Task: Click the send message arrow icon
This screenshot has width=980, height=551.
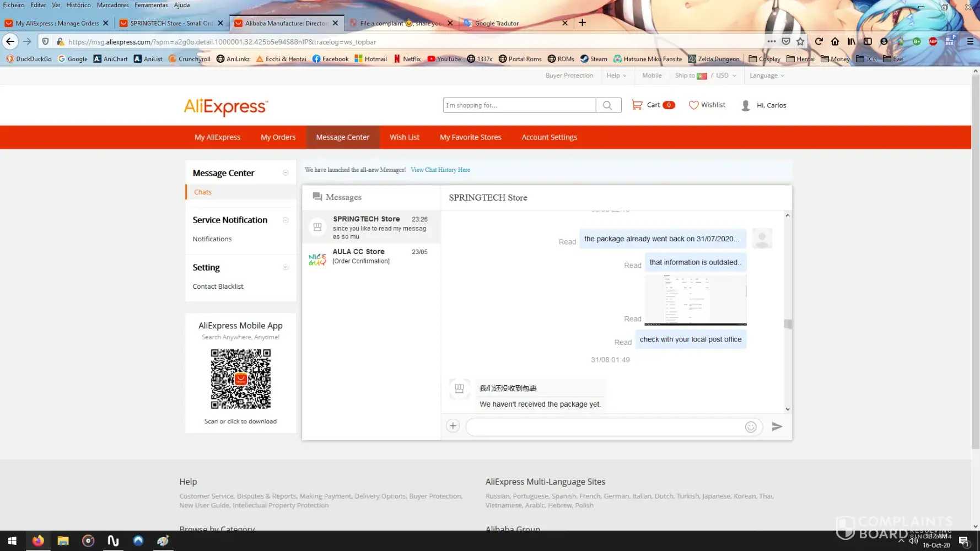Action: tap(777, 426)
